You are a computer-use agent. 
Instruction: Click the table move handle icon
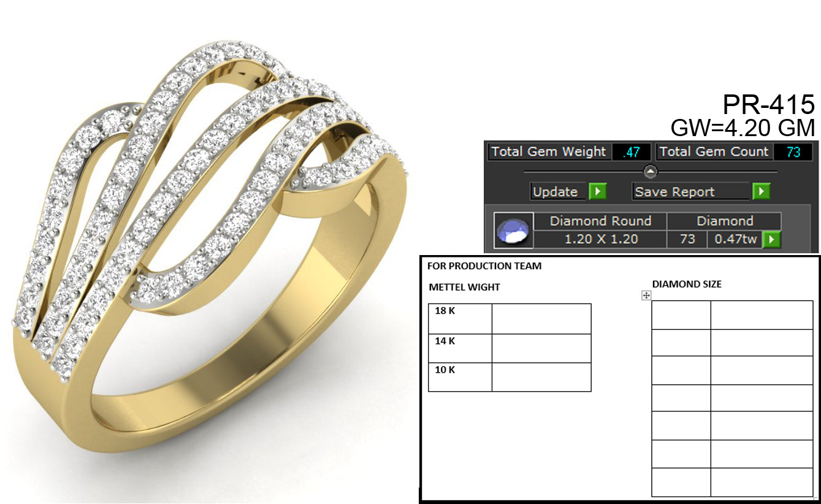(646, 296)
